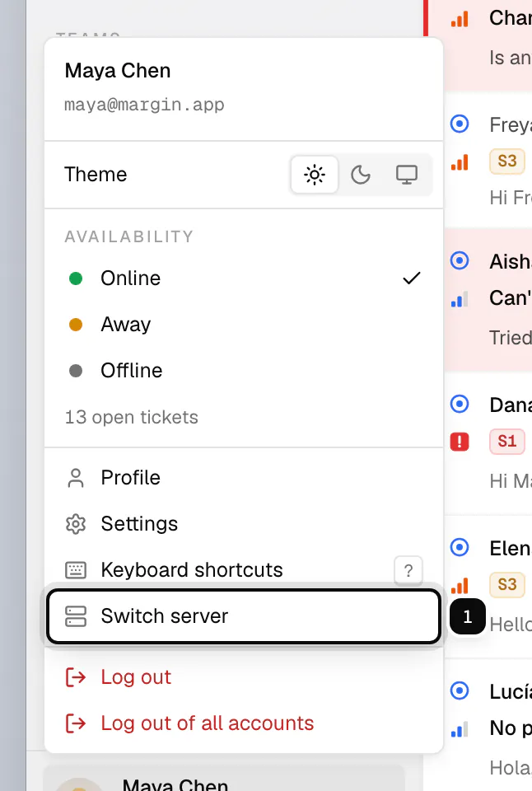Set availability to Offline
The width and height of the screenshot is (532, 791).
point(244,371)
